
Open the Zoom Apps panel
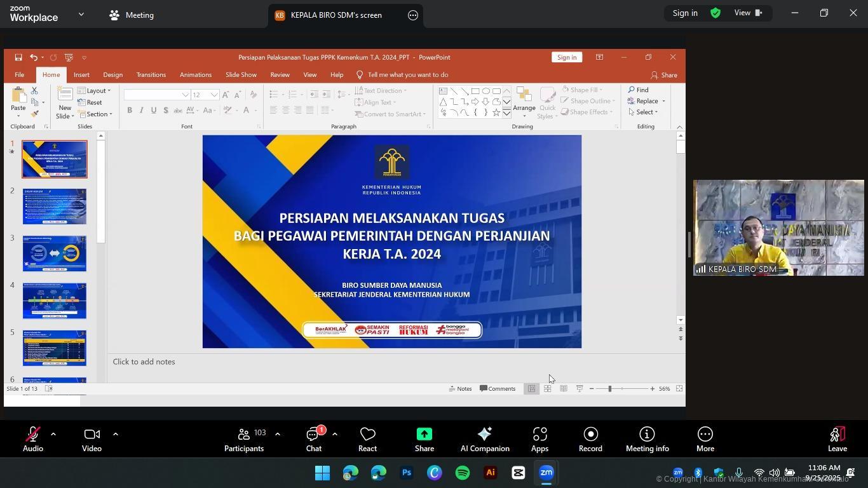[539, 439]
